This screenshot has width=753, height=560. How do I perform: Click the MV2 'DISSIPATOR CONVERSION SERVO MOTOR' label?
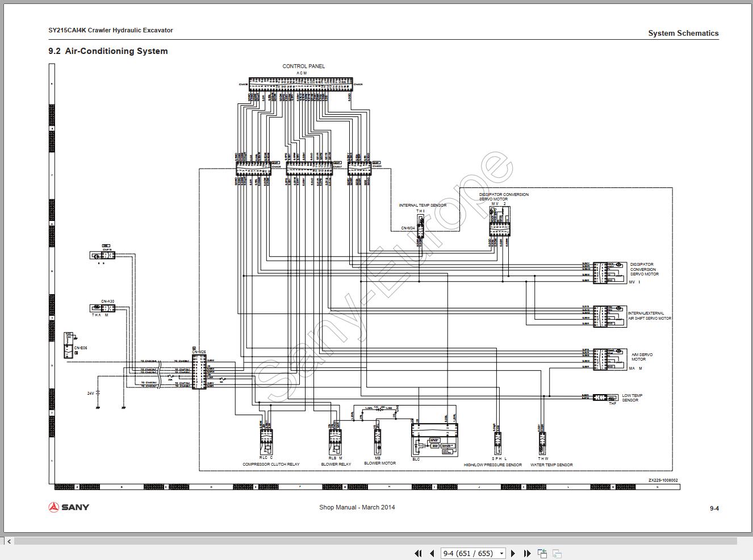pos(503,197)
